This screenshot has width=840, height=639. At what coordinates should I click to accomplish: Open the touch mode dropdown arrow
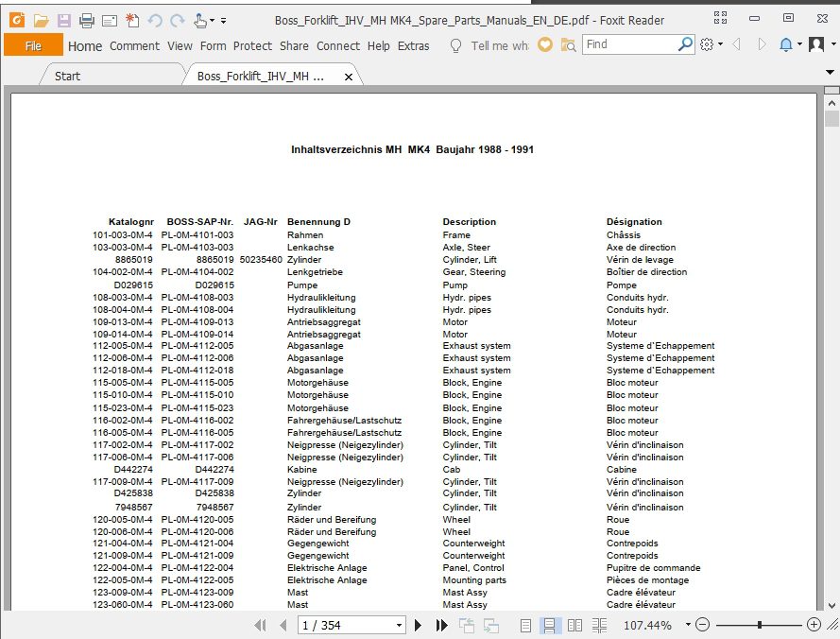213,21
